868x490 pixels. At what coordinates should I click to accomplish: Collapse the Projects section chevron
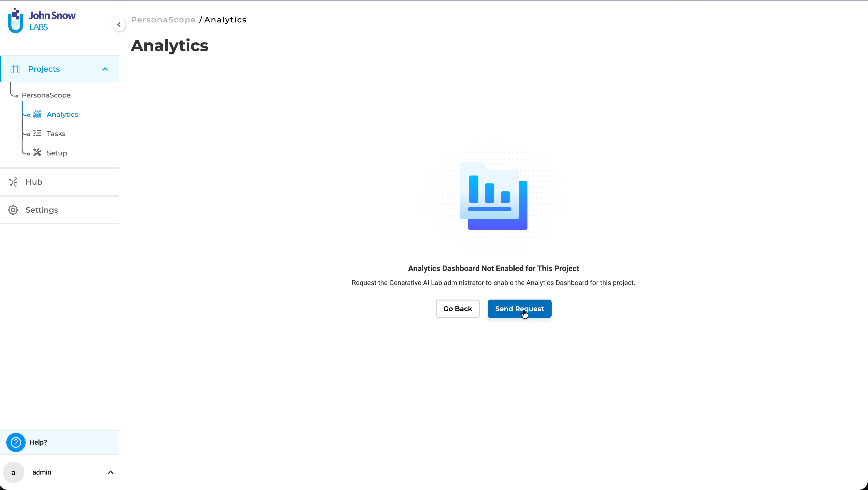point(105,69)
